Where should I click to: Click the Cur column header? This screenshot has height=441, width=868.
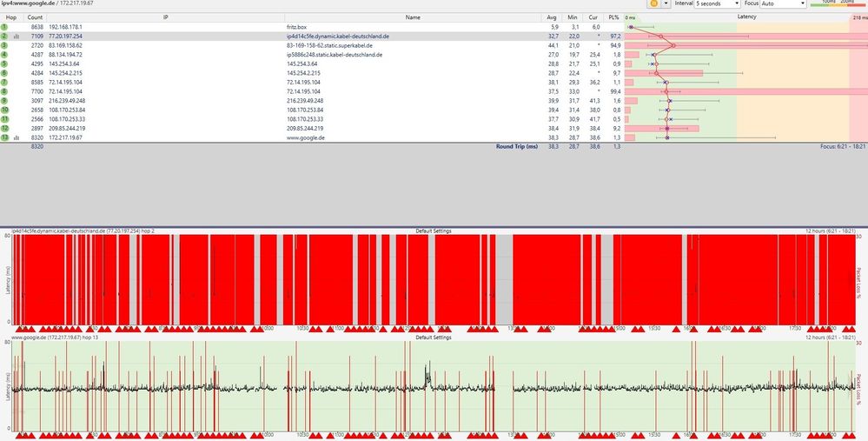click(x=593, y=17)
